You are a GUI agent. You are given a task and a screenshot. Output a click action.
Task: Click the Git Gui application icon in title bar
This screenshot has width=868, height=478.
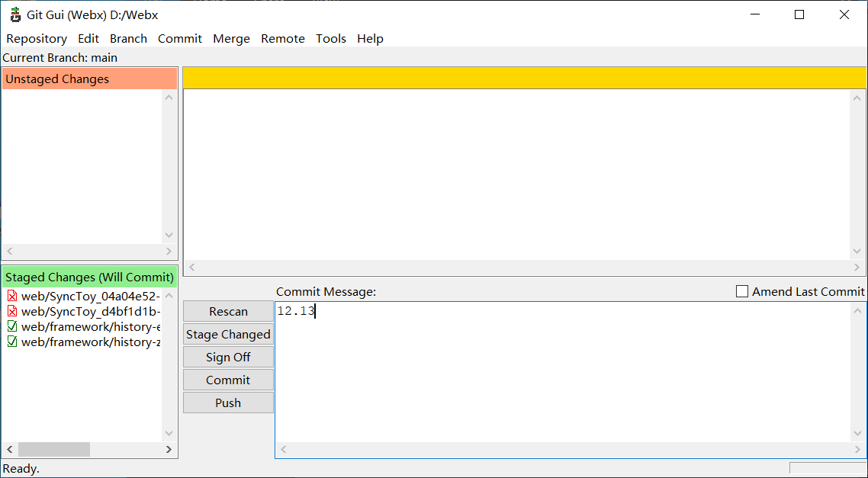pyautogui.click(x=14, y=14)
